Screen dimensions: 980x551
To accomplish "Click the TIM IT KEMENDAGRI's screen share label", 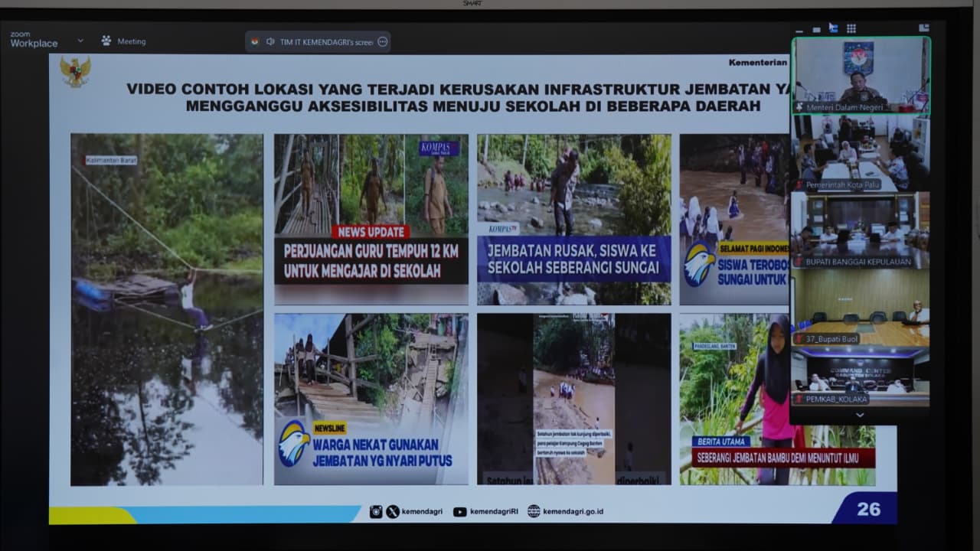I will [326, 42].
